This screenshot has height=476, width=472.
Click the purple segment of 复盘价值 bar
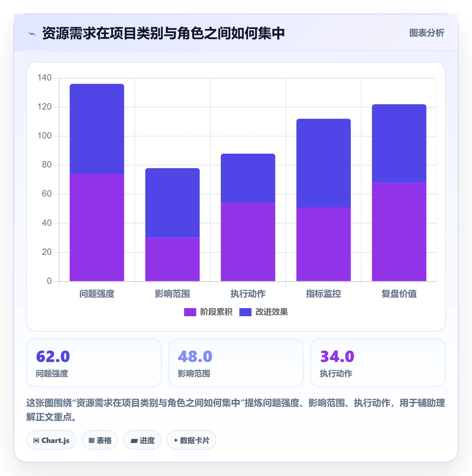click(399, 232)
